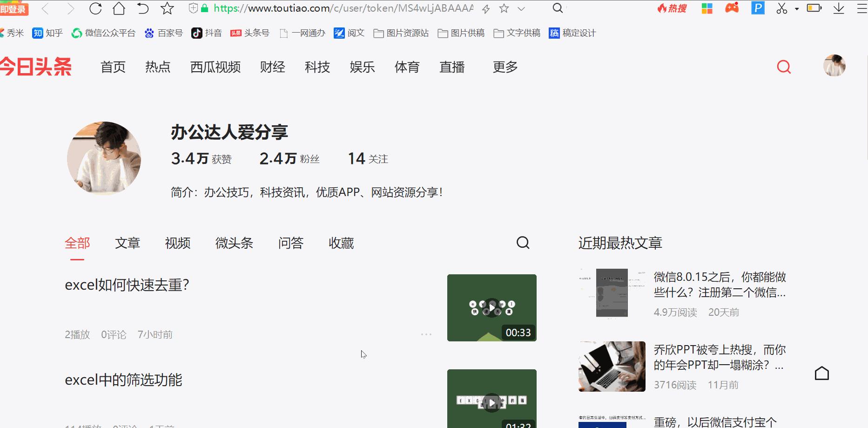Viewport: 868px width, 428px height.
Task: Expand the address bar dropdown chevron
Action: pyautogui.click(x=521, y=8)
